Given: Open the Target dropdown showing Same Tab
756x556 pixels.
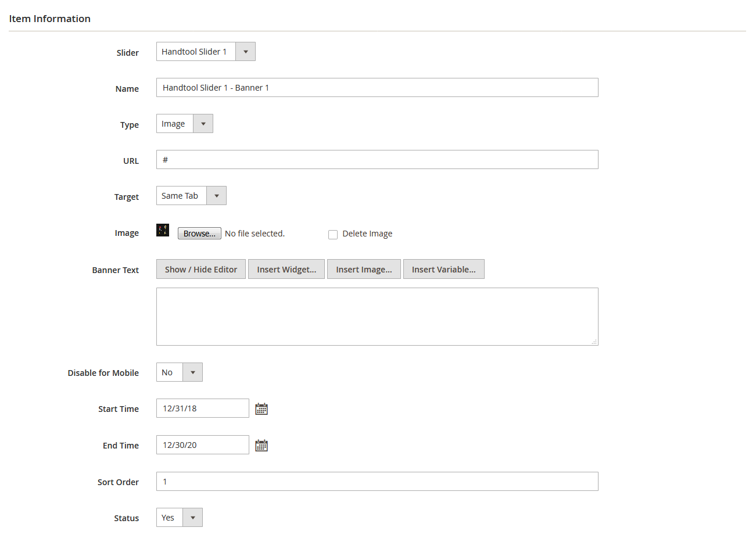Looking at the screenshot, I should click(x=216, y=195).
